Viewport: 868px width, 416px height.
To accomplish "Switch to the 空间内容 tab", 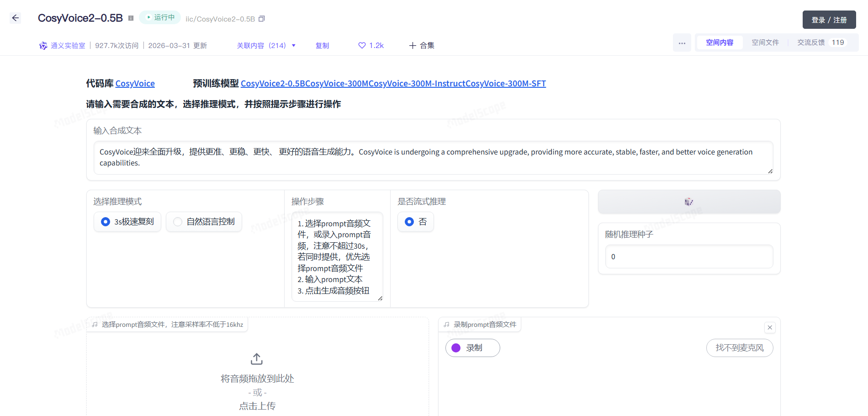I will [x=720, y=43].
